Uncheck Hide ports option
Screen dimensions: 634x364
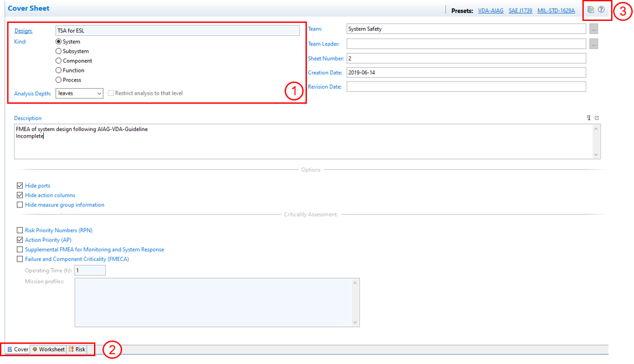(x=20, y=186)
